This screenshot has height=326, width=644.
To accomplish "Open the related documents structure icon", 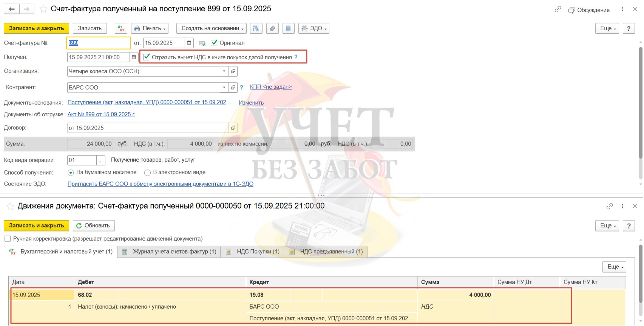I will (x=256, y=28).
